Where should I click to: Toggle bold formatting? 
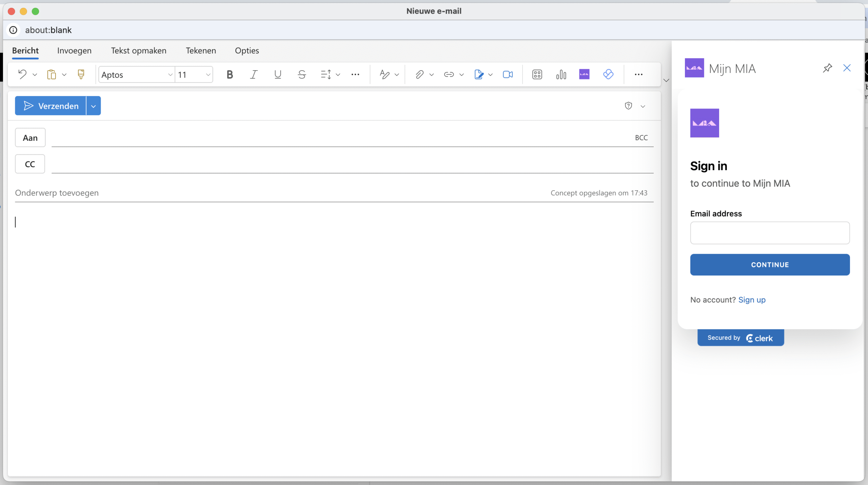coord(230,74)
